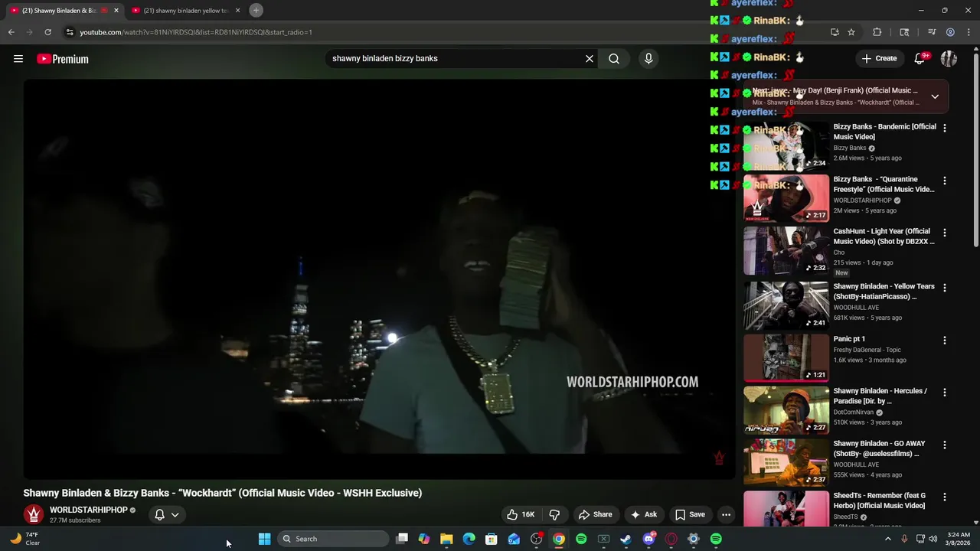Open Bizzy Banks Bandemic thumbnail

point(786,145)
